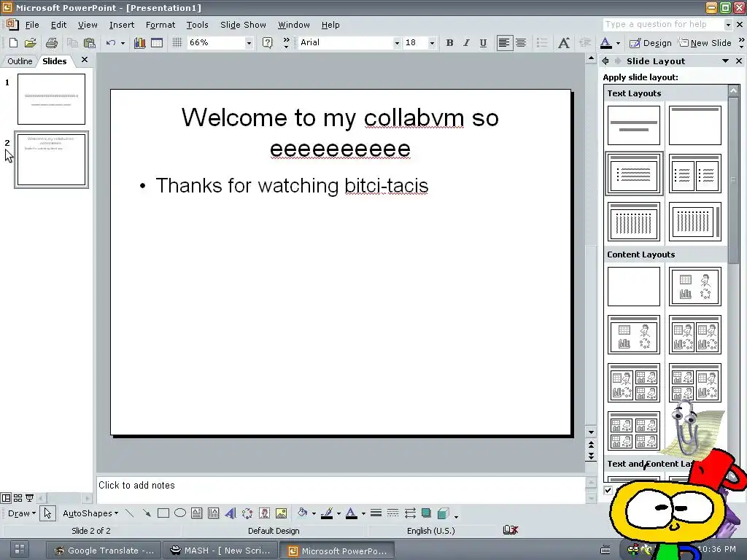Choose Arrow Style in drawing toolbar
747x560 pixels.
pyautogui.click(x=410, y=513)
